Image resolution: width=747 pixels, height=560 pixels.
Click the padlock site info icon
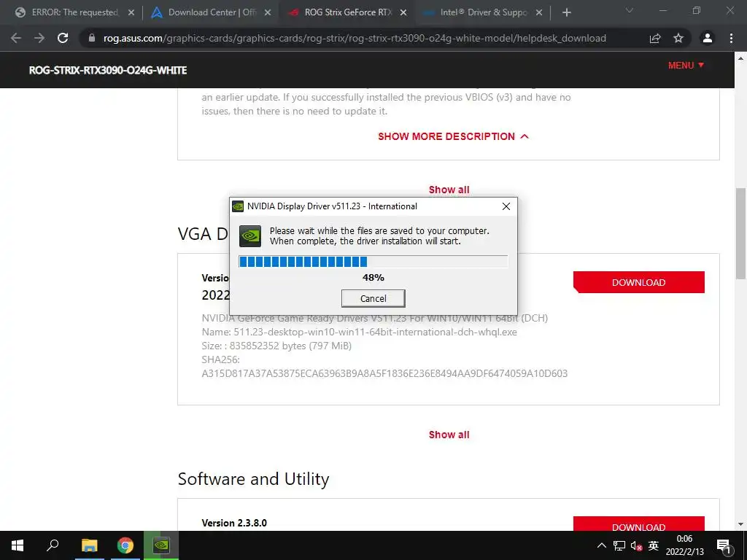click(92, 38)
